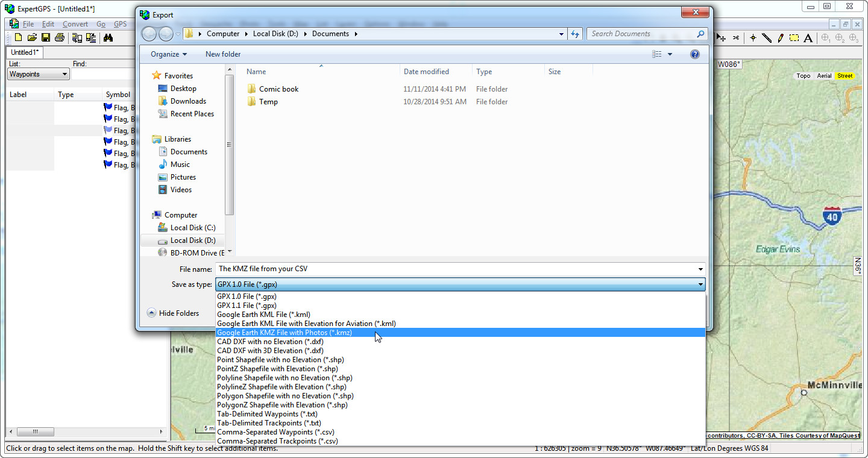Click the Save floppy disk icon in ExpertGPS
Viewport: 868px width, 458px height.
pos(46,38)
